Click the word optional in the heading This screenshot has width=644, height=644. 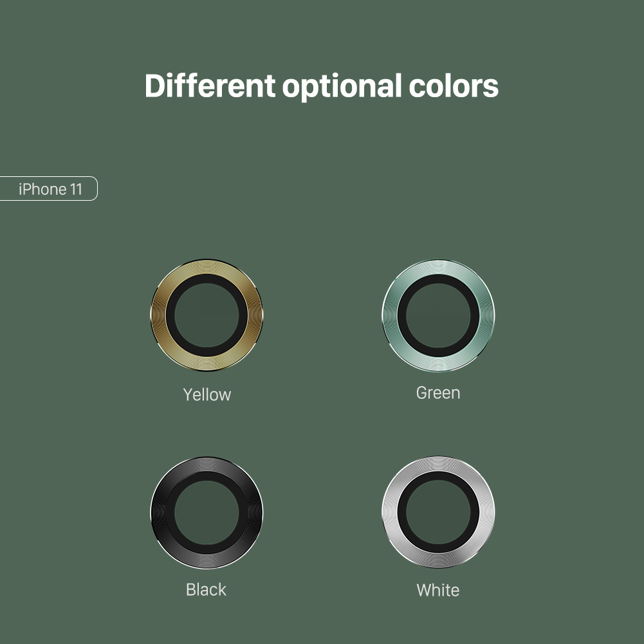pyautogui.click(x=342, y=87)
